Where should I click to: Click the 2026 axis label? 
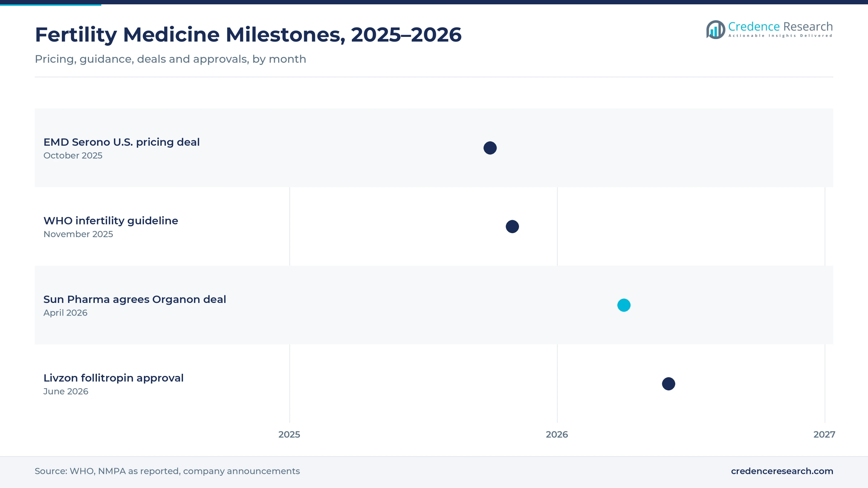coord(557,435)
